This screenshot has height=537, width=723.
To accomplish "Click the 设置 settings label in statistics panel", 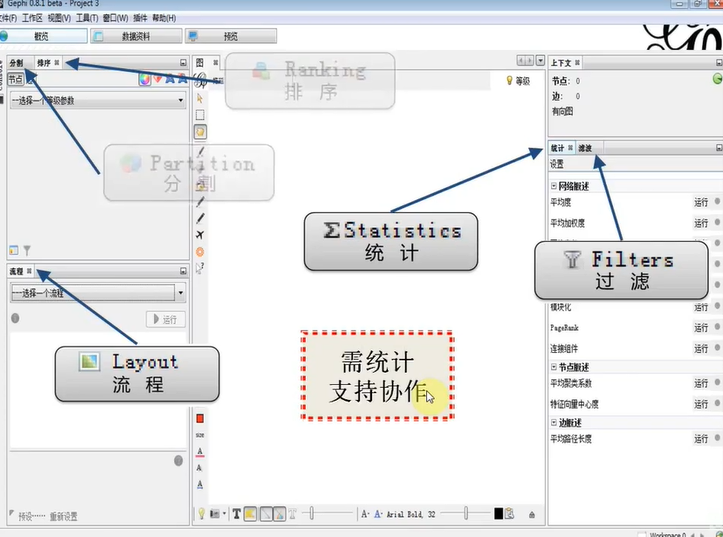I will coord(557,164).
